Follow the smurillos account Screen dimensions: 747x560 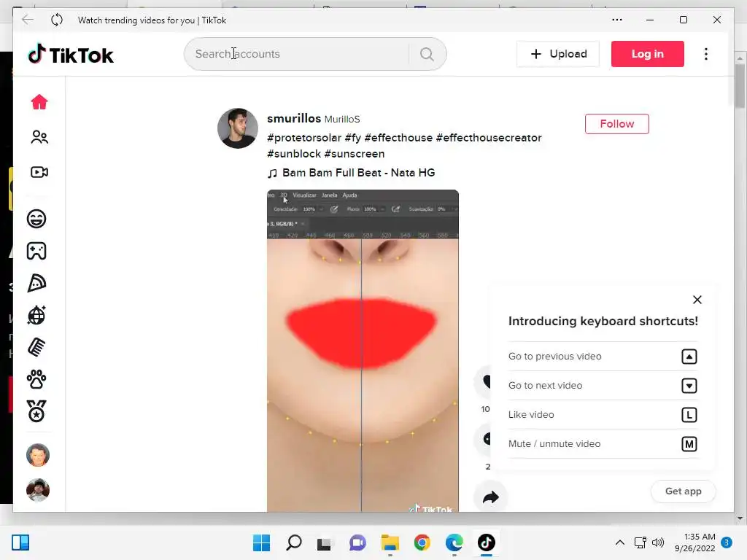point(617,124)
